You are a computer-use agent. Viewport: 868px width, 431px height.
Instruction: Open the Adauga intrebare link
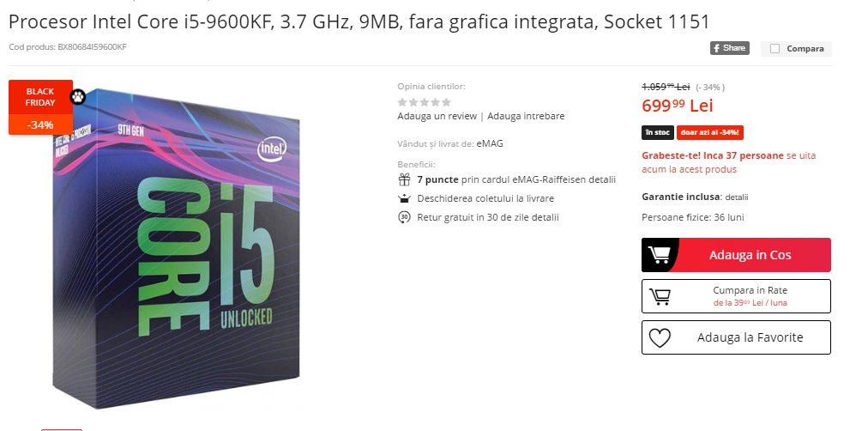(x=526, y=116)
